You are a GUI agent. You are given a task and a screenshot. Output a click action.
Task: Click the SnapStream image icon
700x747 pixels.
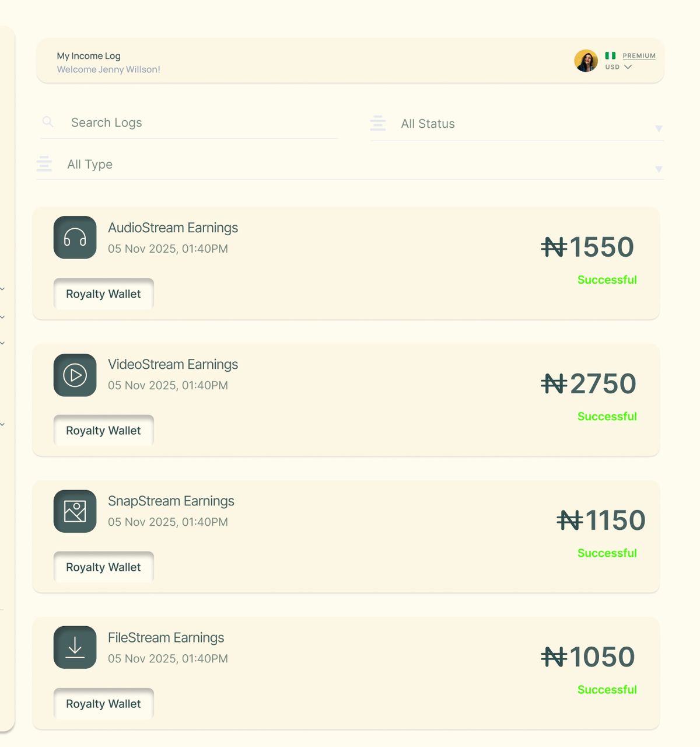coord(75,511)
